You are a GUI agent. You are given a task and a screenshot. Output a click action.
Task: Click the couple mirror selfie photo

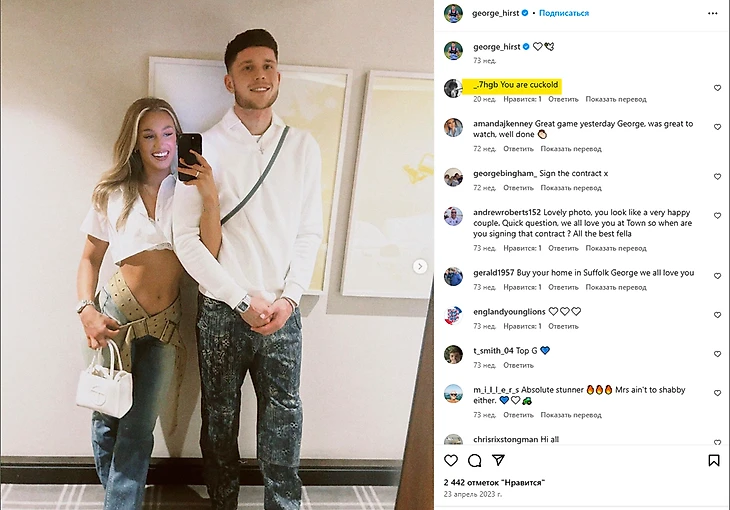(217, 255)
